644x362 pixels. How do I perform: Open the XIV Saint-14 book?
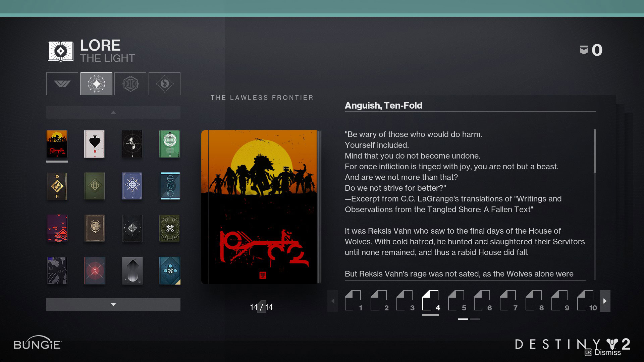(57, 270)
